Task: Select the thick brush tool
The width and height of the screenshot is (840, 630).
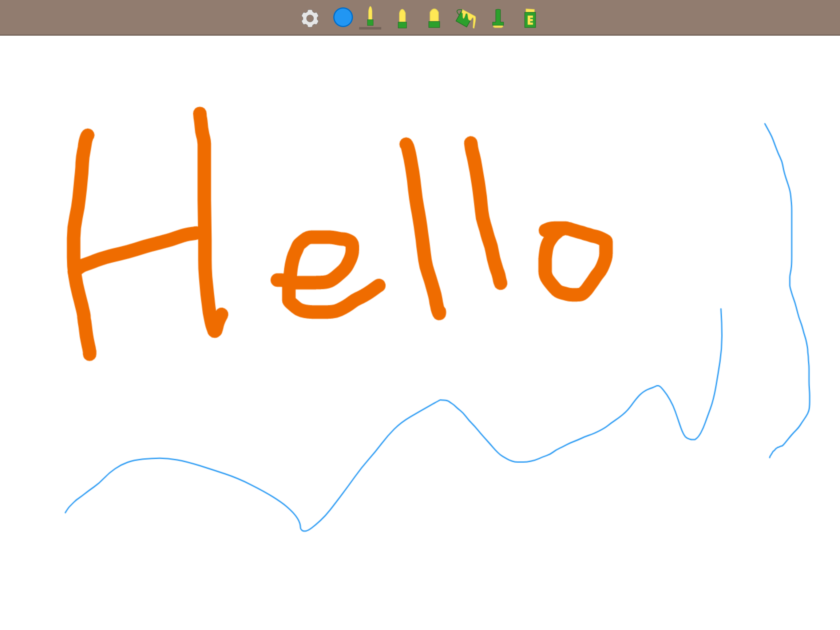Action: coord(434,18)
